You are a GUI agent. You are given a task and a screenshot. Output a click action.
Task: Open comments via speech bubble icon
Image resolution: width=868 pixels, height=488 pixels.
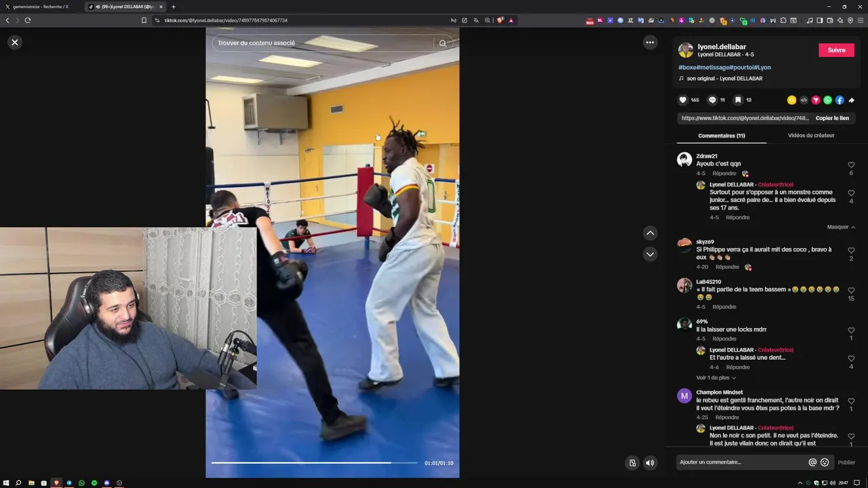point(712,100)
